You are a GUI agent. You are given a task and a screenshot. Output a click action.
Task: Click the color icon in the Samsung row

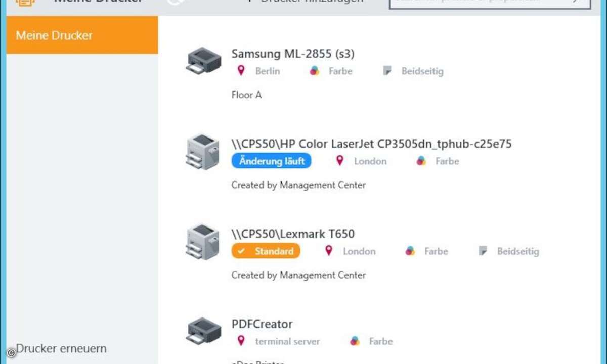[314, 71]
